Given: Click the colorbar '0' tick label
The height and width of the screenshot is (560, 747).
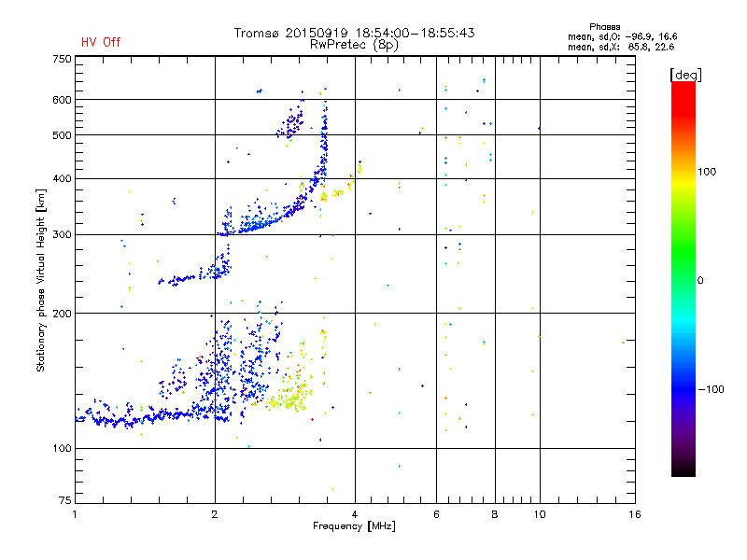Looking at the screenshot, I should tap(700, 281).
